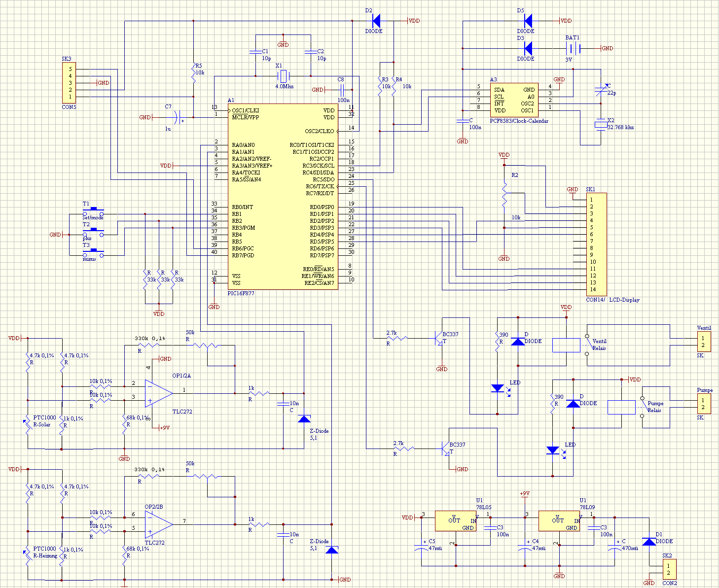Click capacitor C1 symbol

(x=255, y=51)
